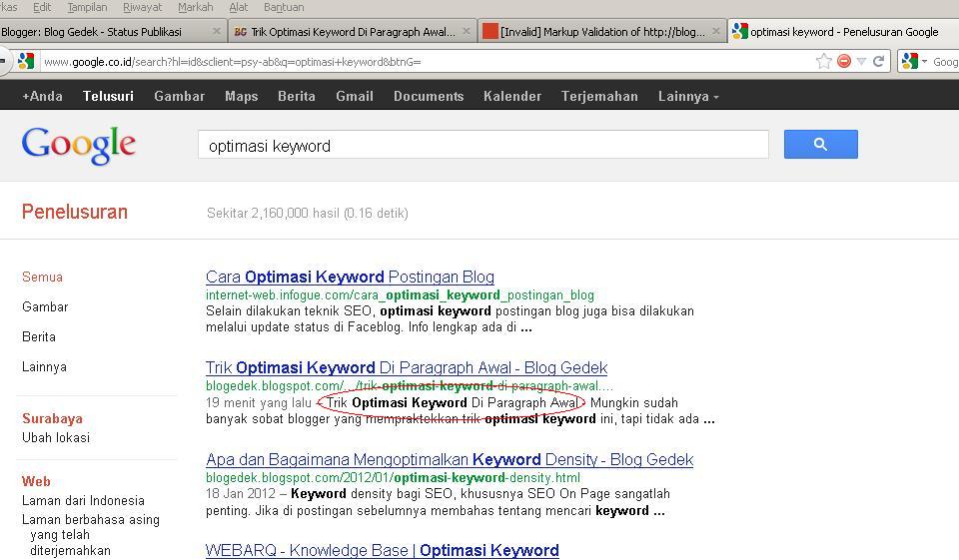Open the Edit menu

[x=42, y=7]
